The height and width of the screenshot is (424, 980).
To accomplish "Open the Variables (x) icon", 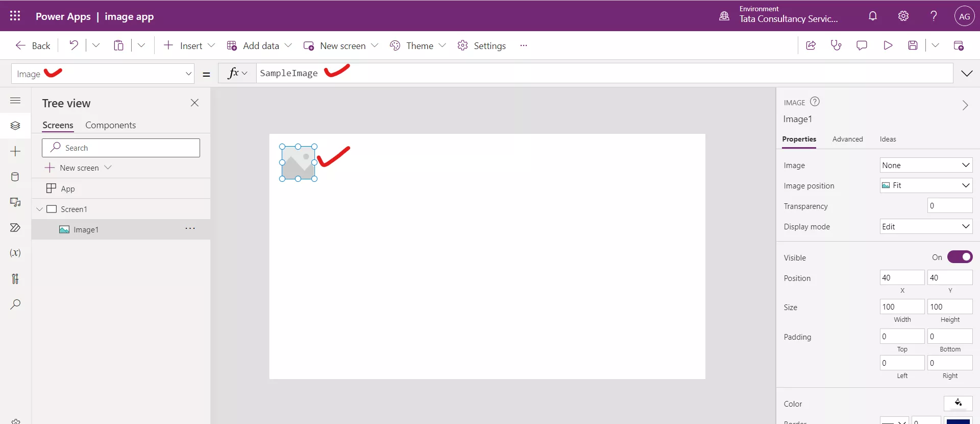I will coord(15,253).
